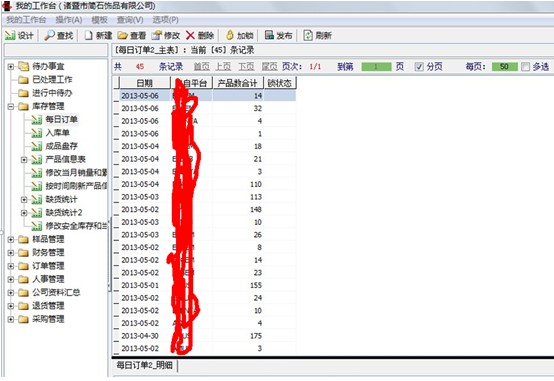Click the 设计 design toolbar icon
554x381 pixels.
(10, 35)
